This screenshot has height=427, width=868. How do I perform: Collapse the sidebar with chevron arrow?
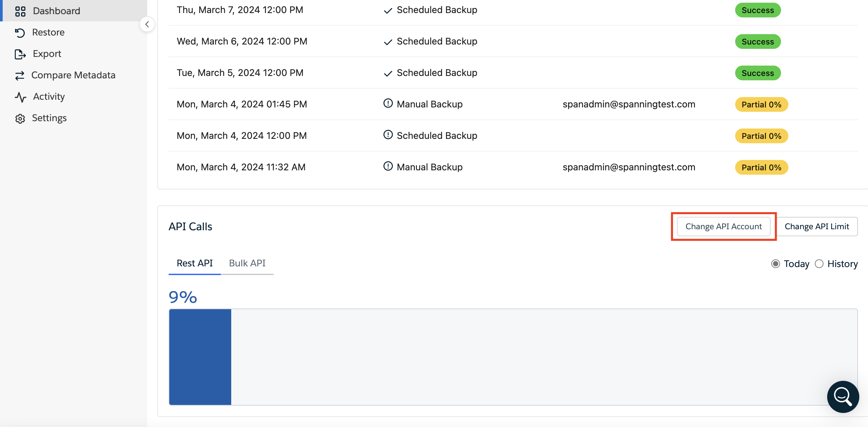click(x=147, y=24)
